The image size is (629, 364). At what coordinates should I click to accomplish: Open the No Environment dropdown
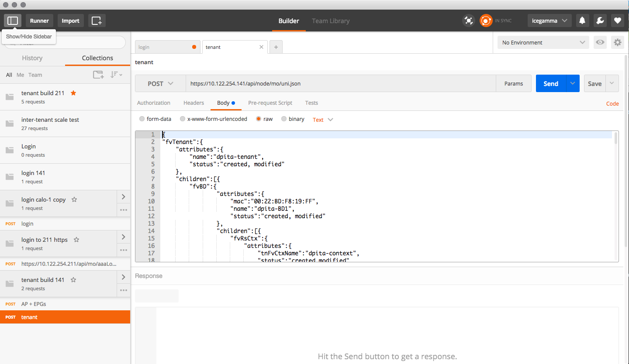[543, 42]
